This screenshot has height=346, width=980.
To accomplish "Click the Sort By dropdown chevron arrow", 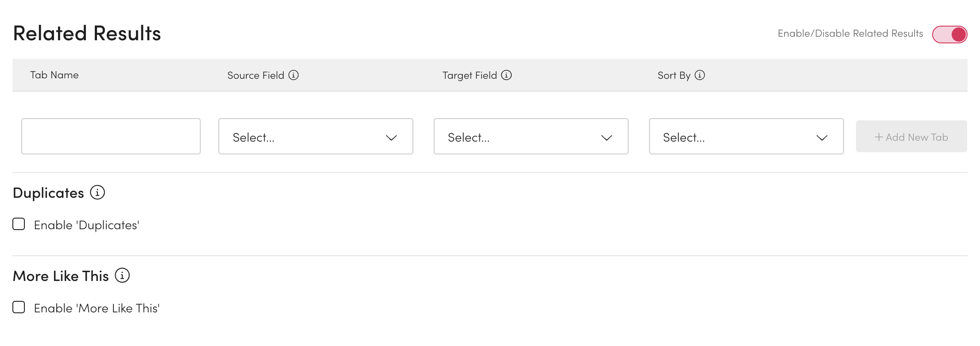I will (x=822, y=138).
